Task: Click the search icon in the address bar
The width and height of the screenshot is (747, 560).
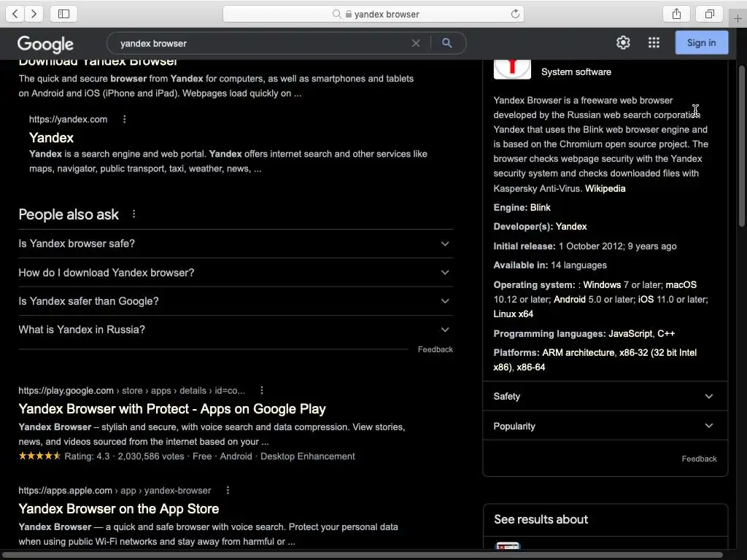Action: (337, 15)
